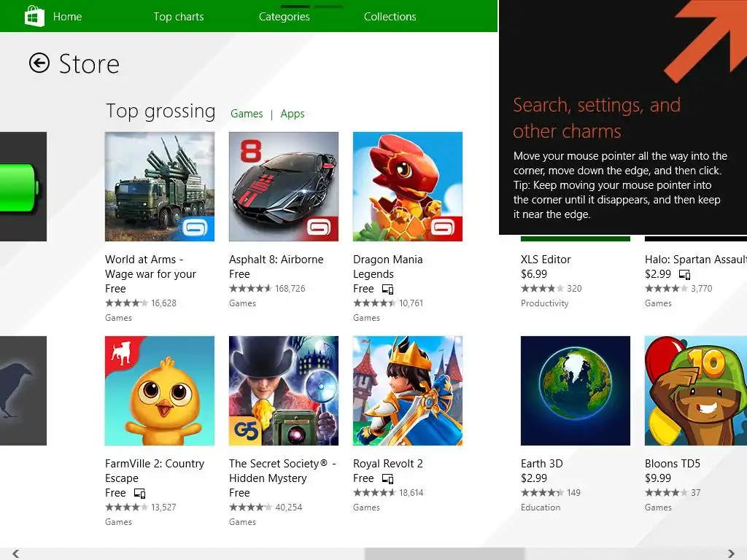Image resolution: width=747 pixels, height=560 pixels.
Task: Open Bloons TD5 monkey icon
Action: (x=695, y=391)
